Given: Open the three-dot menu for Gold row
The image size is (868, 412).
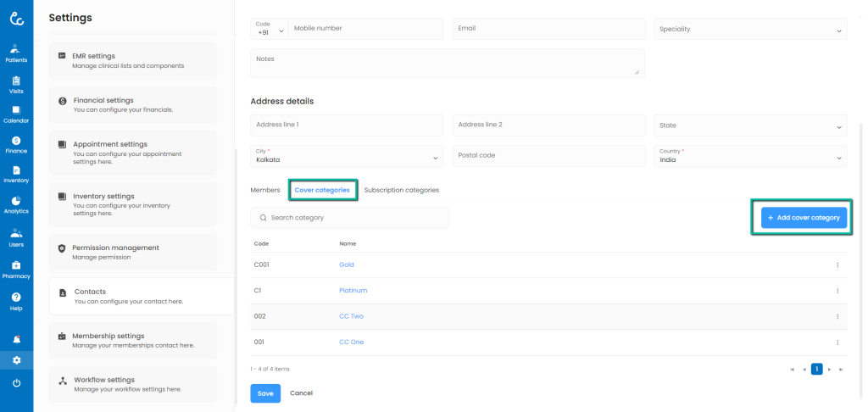Looking at the screenshot, I should tap(837, 265).
